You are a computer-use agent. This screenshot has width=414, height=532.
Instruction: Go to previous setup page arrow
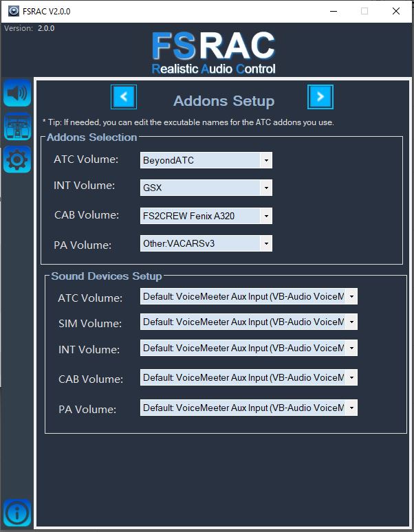(x=124, y=97)
